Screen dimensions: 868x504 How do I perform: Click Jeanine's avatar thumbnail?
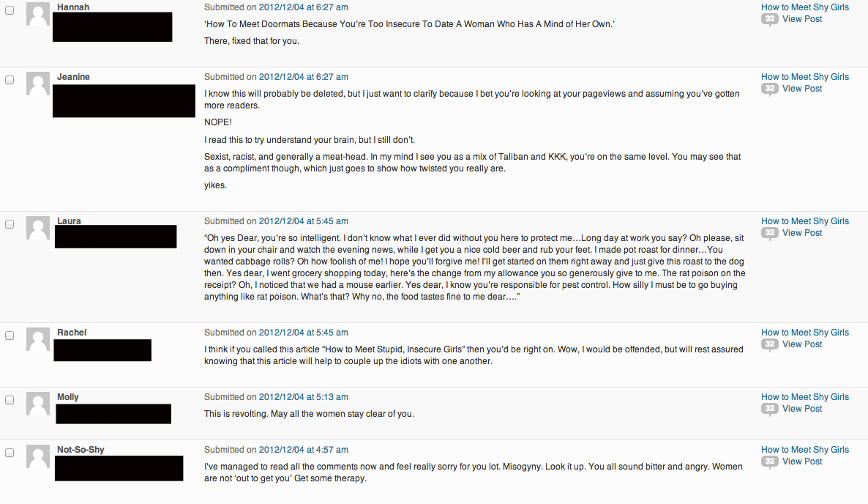38,84
